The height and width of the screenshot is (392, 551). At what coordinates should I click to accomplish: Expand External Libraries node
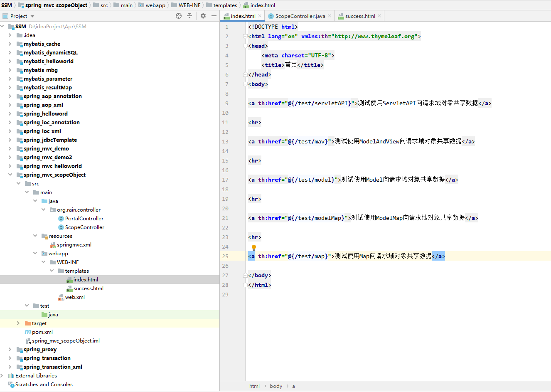(x=2, y=376)
